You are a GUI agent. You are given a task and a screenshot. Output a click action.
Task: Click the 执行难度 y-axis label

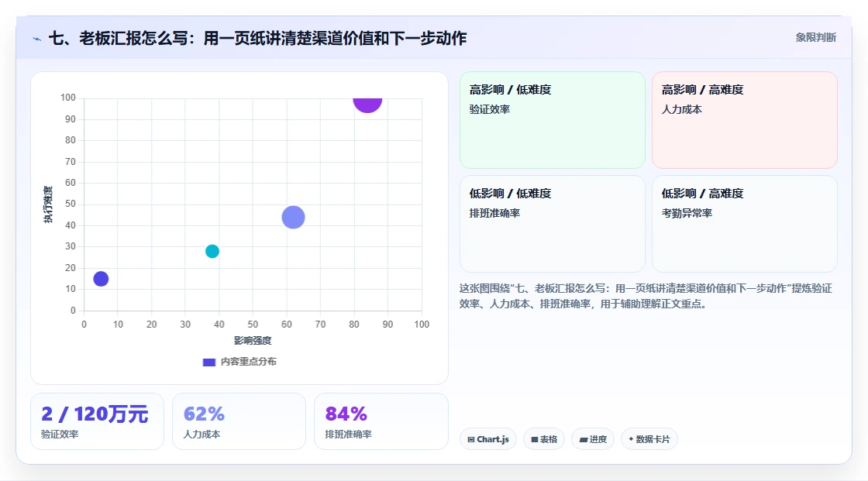click(48, 204)
